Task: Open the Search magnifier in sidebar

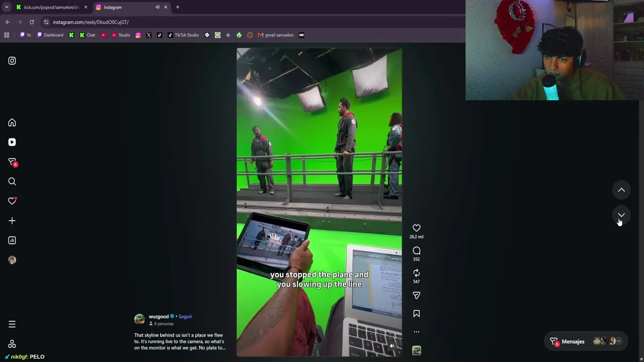Action: (x=12, y=182)
